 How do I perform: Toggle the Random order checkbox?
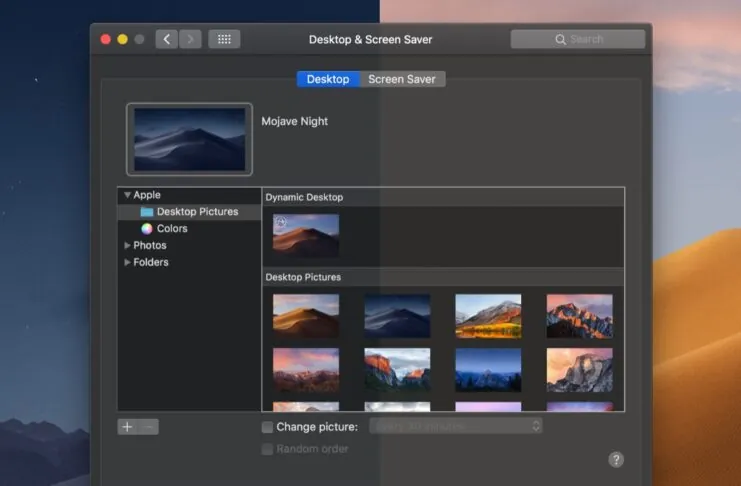(x=267, y=449)
